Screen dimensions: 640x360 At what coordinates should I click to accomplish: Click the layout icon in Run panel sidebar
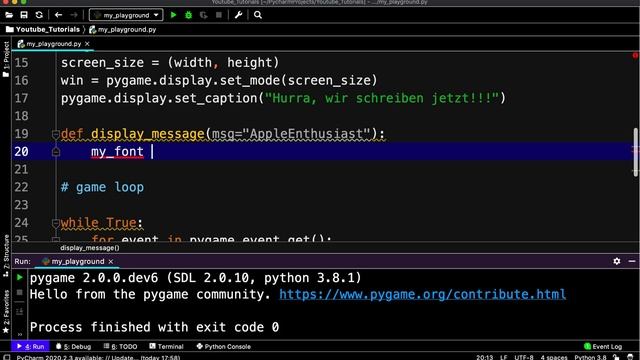click(x=20, y=312)
